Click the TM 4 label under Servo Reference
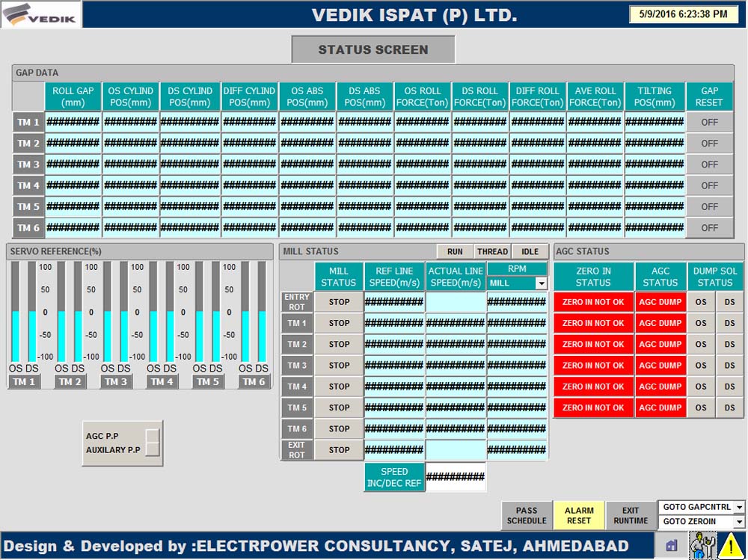This screenshot has height=560, width=748. click(x=162, y=382)
